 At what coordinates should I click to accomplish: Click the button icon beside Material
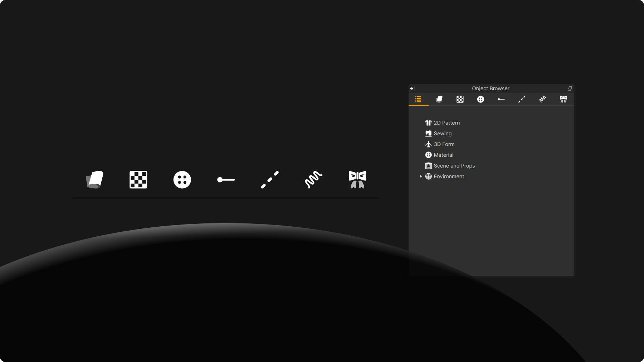coord(428,155)
